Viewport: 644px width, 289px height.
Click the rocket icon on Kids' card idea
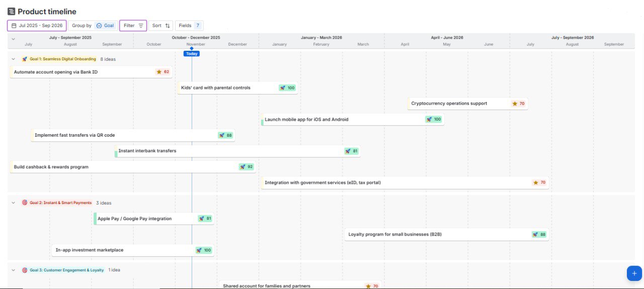point(283,88)
